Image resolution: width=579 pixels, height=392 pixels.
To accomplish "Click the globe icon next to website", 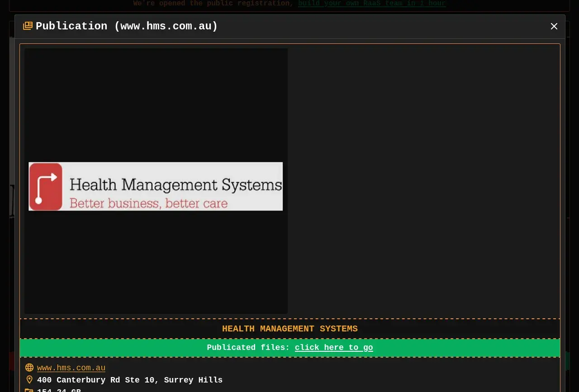I will point(29,368).
